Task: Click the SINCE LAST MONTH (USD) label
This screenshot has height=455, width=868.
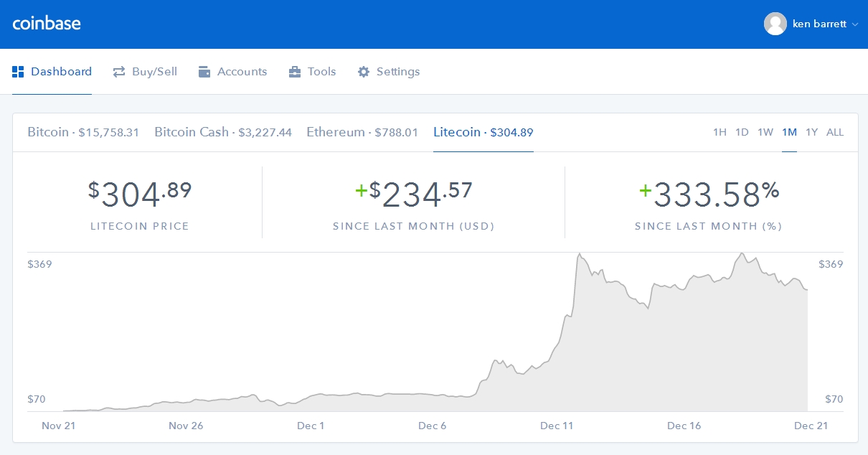Action: click(414, 226)
